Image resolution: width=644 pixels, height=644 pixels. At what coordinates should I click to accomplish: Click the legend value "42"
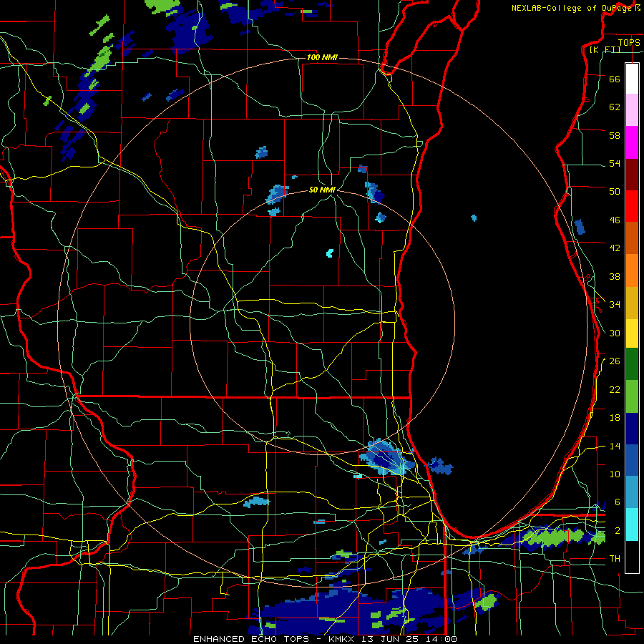[x=615, y=248]
